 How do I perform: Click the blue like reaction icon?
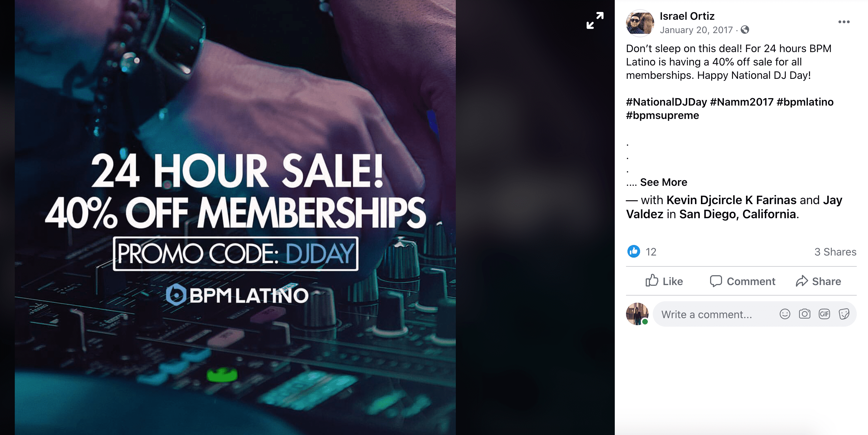[x=634, y=251]
